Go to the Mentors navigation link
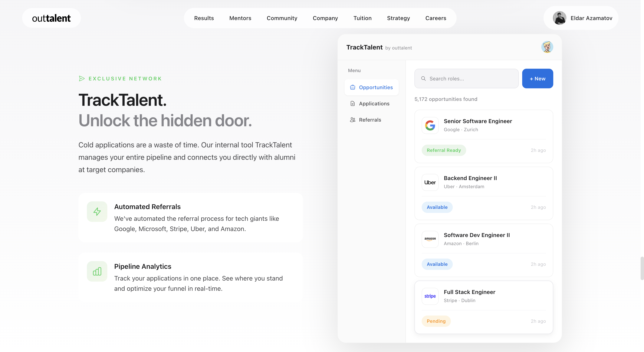Screen dimensions: 644x352 240,18
